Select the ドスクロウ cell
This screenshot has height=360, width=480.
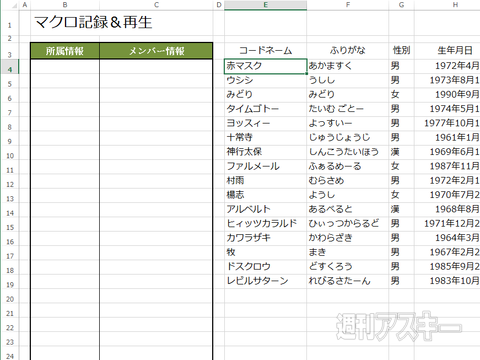click(x=265, y=267)
